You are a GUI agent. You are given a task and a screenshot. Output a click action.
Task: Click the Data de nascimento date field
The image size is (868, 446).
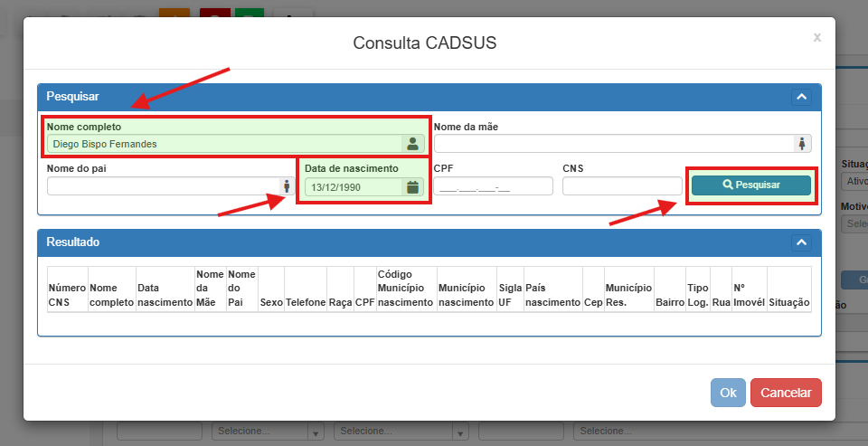(353, 187)
